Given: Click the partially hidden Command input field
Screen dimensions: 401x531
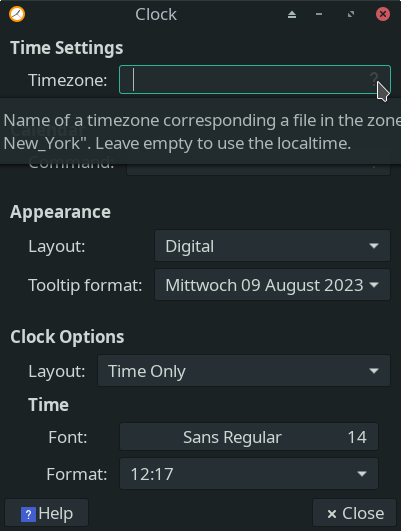Looking at the screenshot, I should click(x=258, y=169).
